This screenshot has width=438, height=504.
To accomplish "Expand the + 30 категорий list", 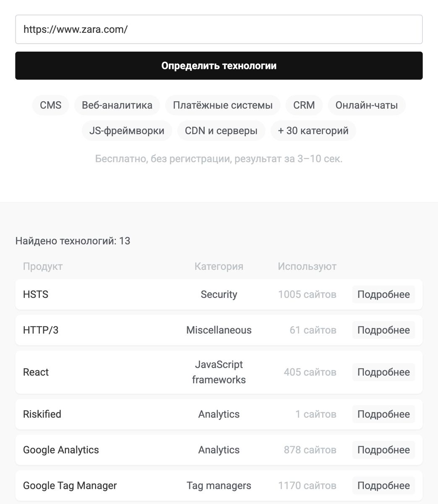I will click(313, 131).
